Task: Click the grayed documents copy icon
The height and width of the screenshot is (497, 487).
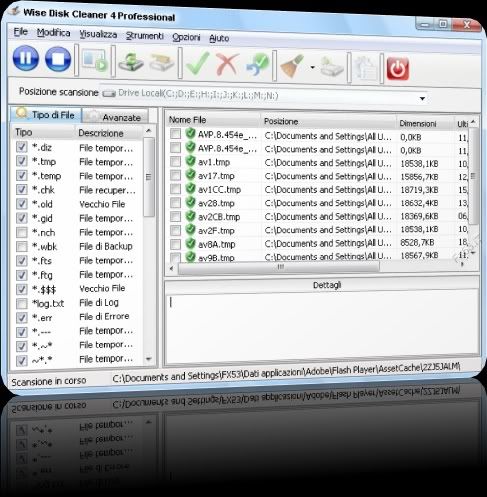Action: pos(366,68)
